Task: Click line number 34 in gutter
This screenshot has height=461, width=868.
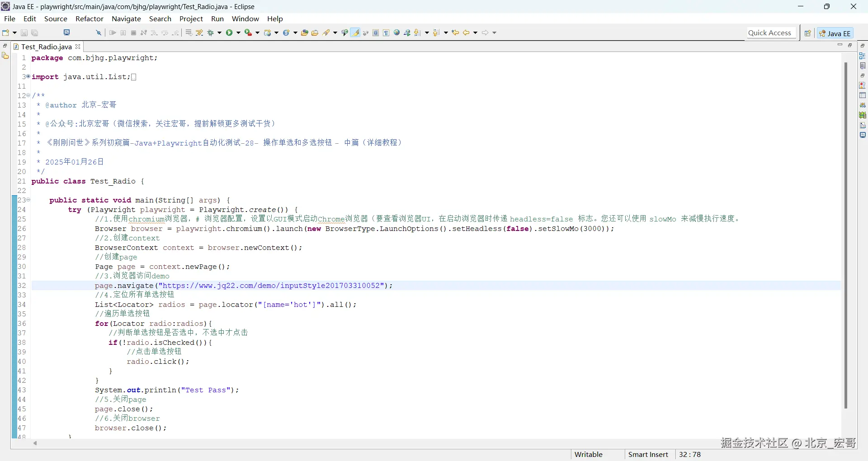Action: point(22,305)
